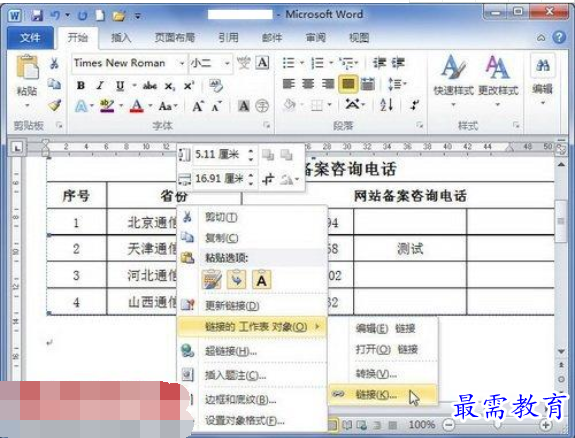Open the Change Case Aa menu
The width and height of the screenshot is (575, 438).
tap(168, 106)
